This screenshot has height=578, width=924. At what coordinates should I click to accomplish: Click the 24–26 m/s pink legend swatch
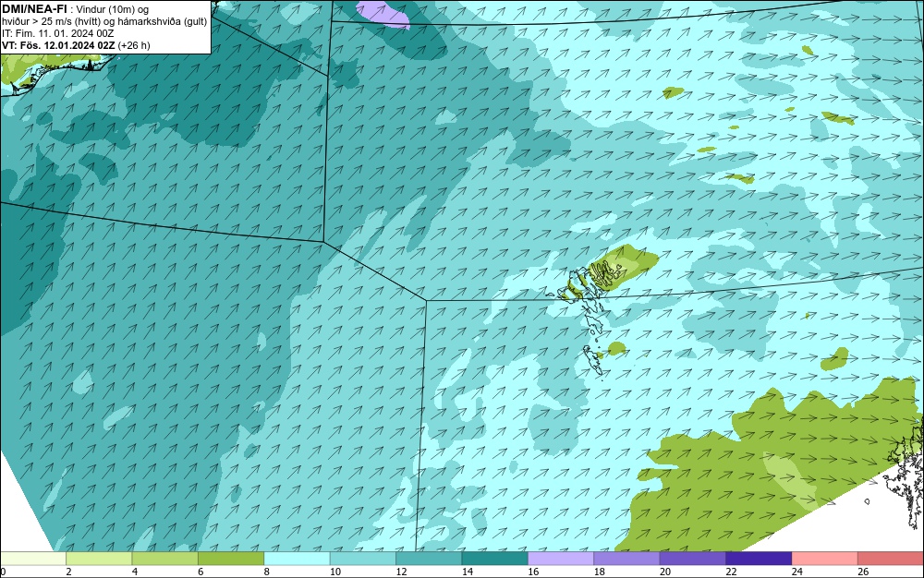tap(825, 559)
